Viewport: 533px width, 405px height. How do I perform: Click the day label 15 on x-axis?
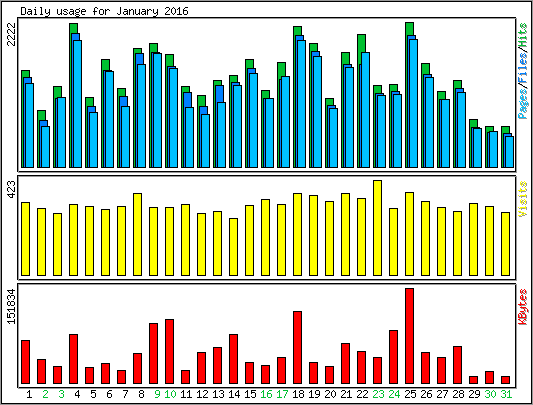point(250,394)
